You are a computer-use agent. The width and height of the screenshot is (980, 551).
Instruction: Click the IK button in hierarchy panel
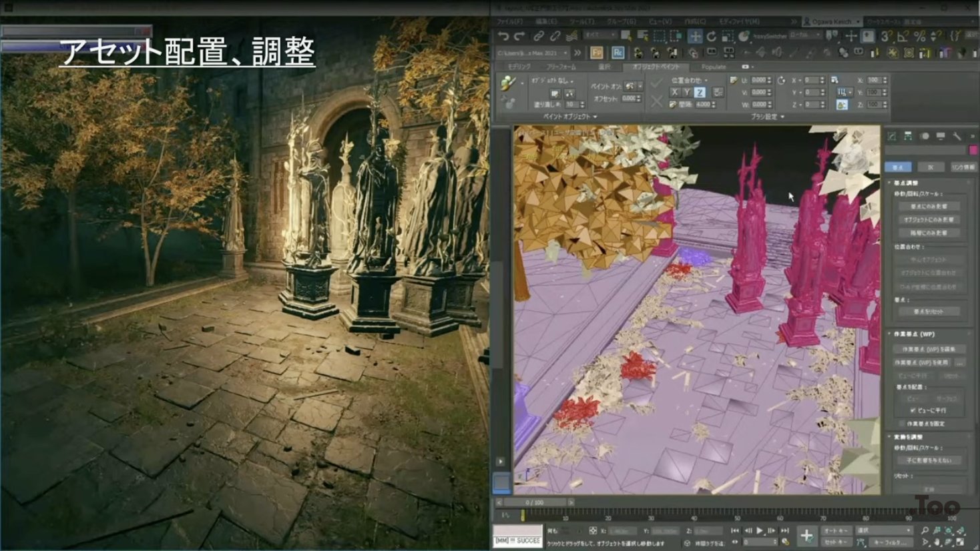930,167
